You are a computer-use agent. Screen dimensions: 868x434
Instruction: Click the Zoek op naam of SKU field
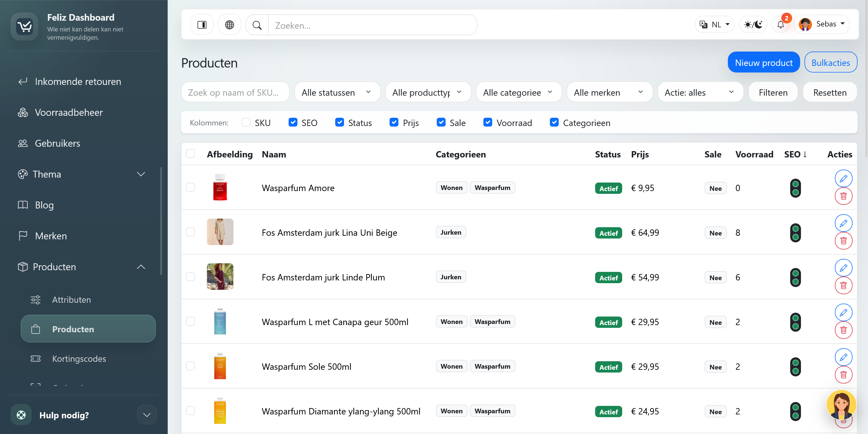click(235, 92)
